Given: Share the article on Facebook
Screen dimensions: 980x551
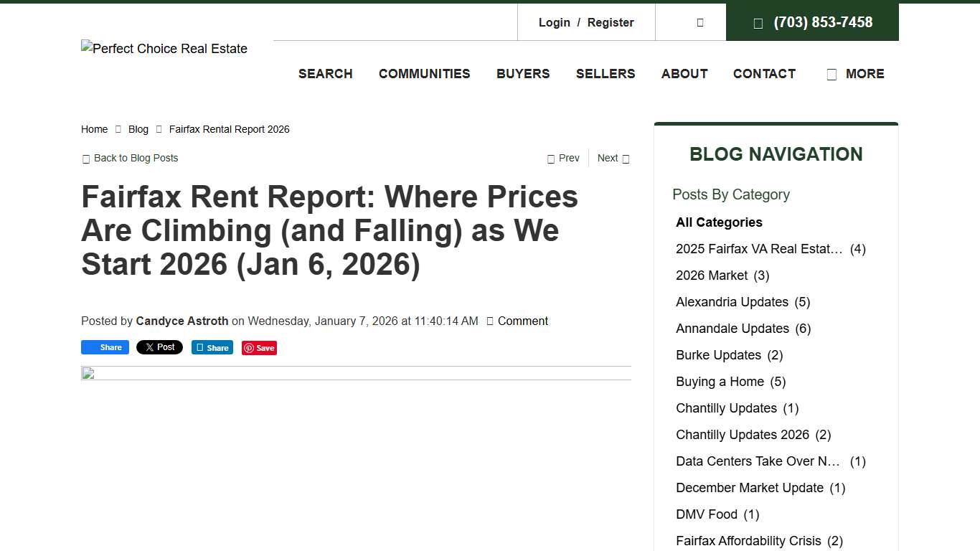Looking at the screenshot, I should (105, 347).
